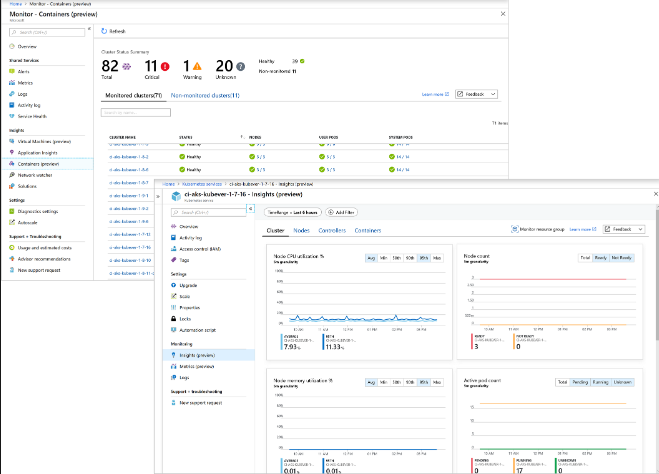Refresh the Monitor Containers view
This screenshot has height=474, width=659.
(113, 31)
